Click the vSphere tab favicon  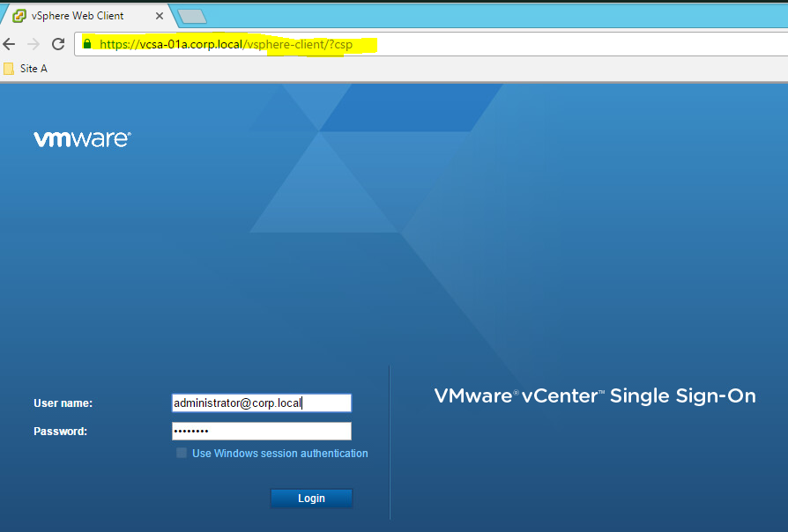pos(19,16)
